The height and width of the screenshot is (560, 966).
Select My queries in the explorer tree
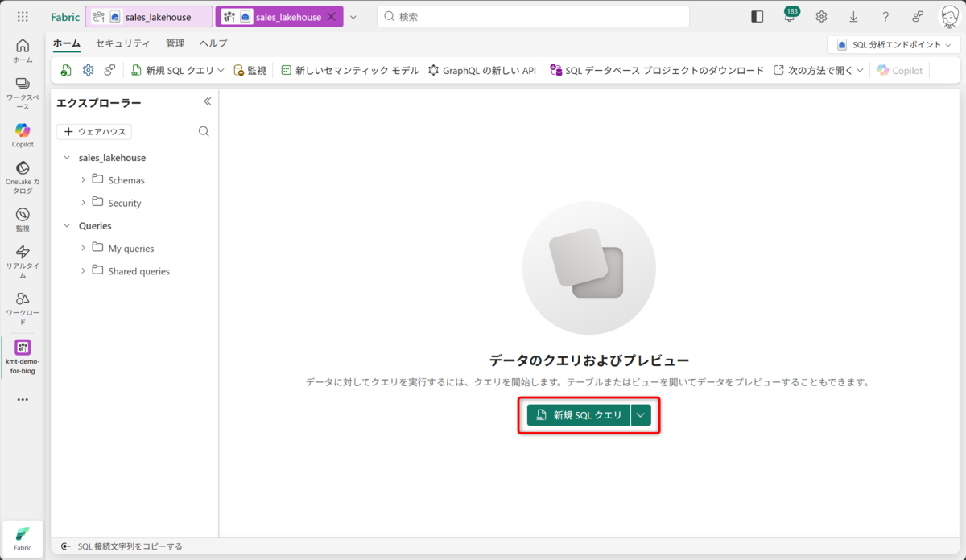[131, 249]
